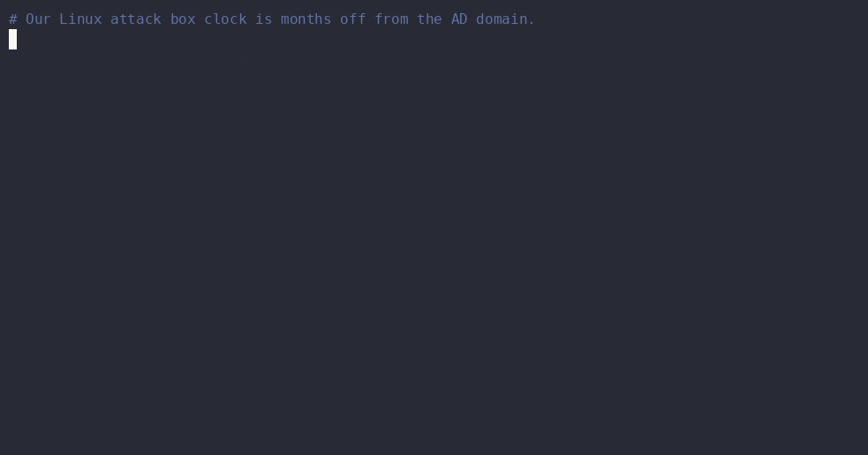Click the letter "k" ending "clock"
Screen dimensions: 868x455
coord(243,19)
